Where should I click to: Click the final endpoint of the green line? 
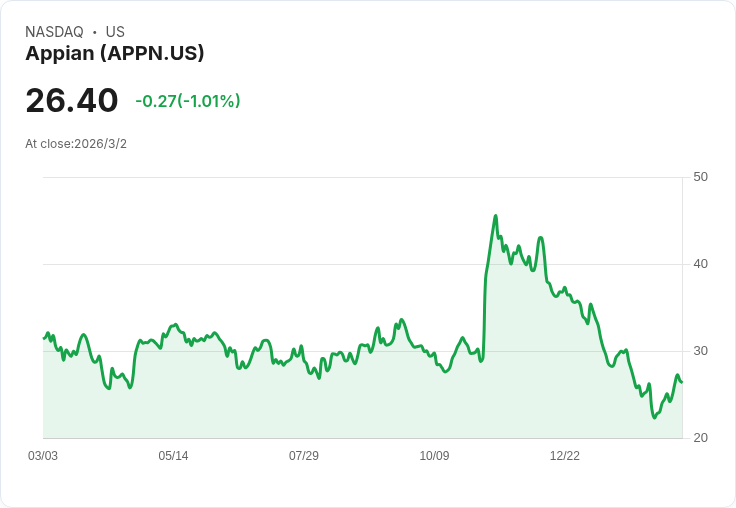682,382
